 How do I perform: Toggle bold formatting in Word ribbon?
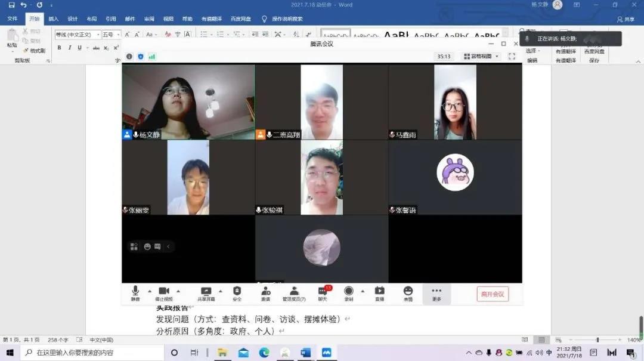tap(60, 48)
